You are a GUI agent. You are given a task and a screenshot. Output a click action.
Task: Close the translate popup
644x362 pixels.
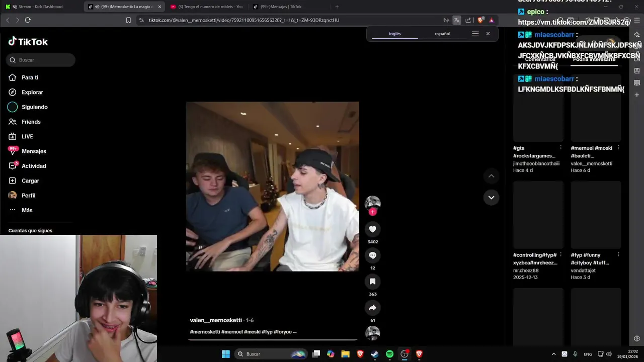click(x=488, y=34)
